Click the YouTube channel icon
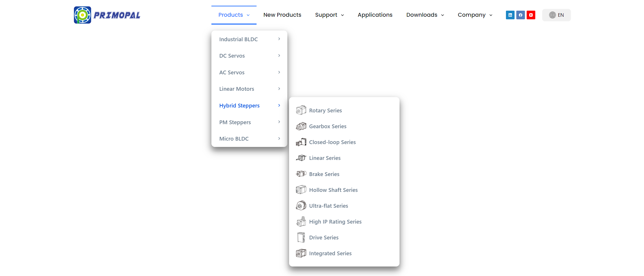644x276 pixels. [531, 15]
